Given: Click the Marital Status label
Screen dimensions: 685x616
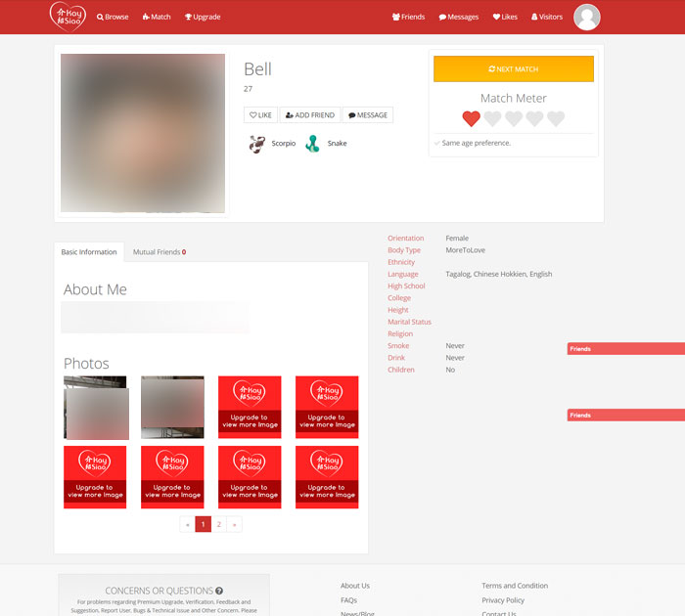Looking at the screenshot, I should click(x=409, y=322).
